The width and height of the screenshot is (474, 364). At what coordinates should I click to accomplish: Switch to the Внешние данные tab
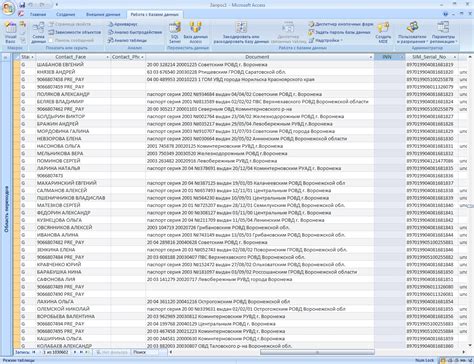pos(103,14)
